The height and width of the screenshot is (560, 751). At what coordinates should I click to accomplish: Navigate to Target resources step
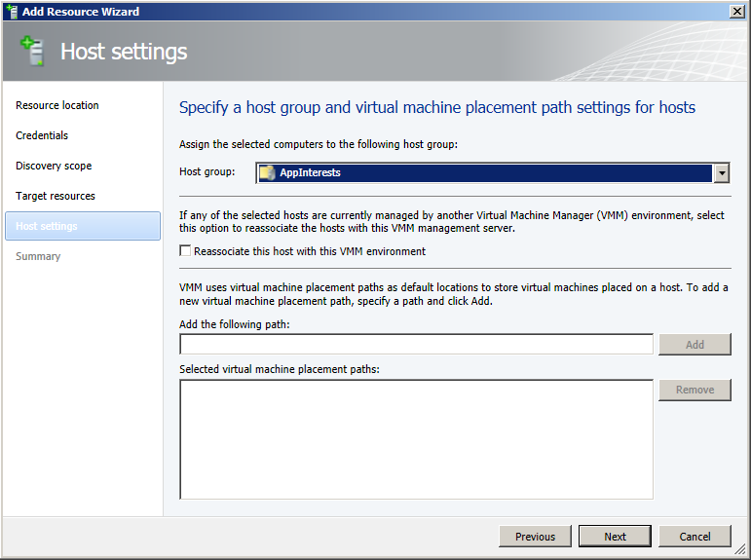click(56, 196)
